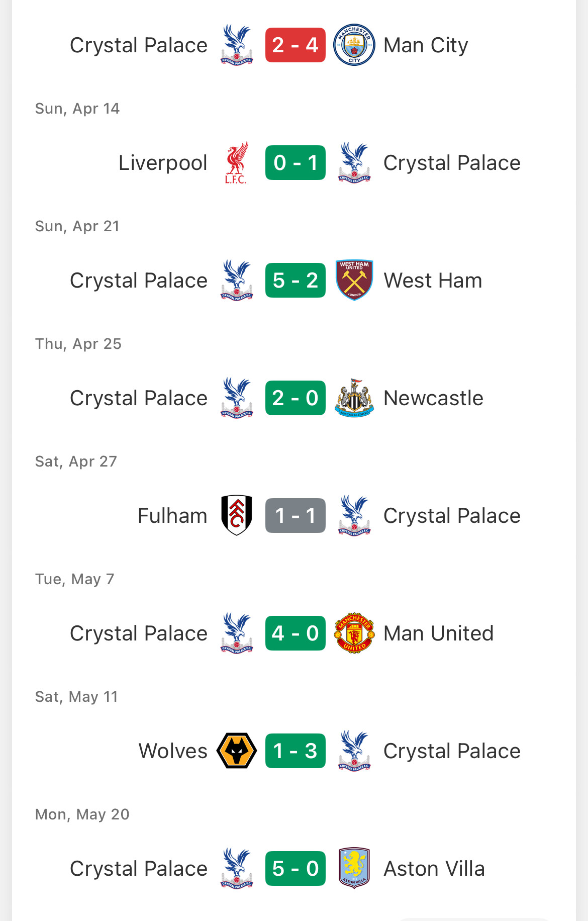Open the 1 - 1 Fulham draw score
Screen dimensions: 588x921
(x=296, y=516)
